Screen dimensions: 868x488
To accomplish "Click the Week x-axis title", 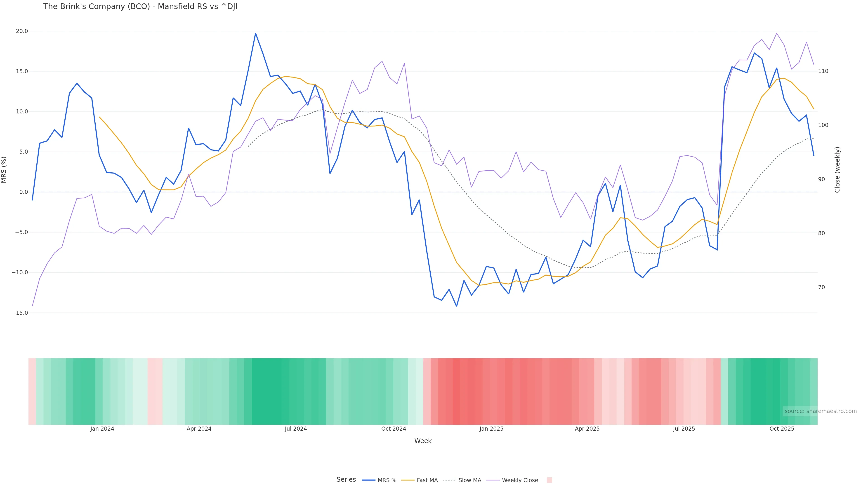I will point(422,441).
